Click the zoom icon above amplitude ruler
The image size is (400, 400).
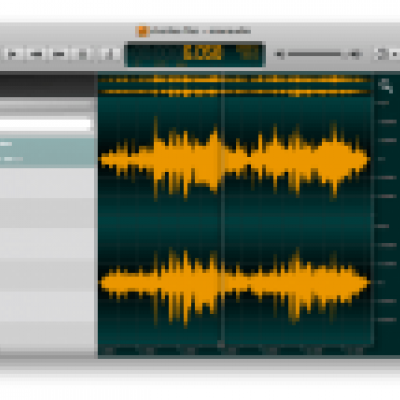click(x=386, y=86)
